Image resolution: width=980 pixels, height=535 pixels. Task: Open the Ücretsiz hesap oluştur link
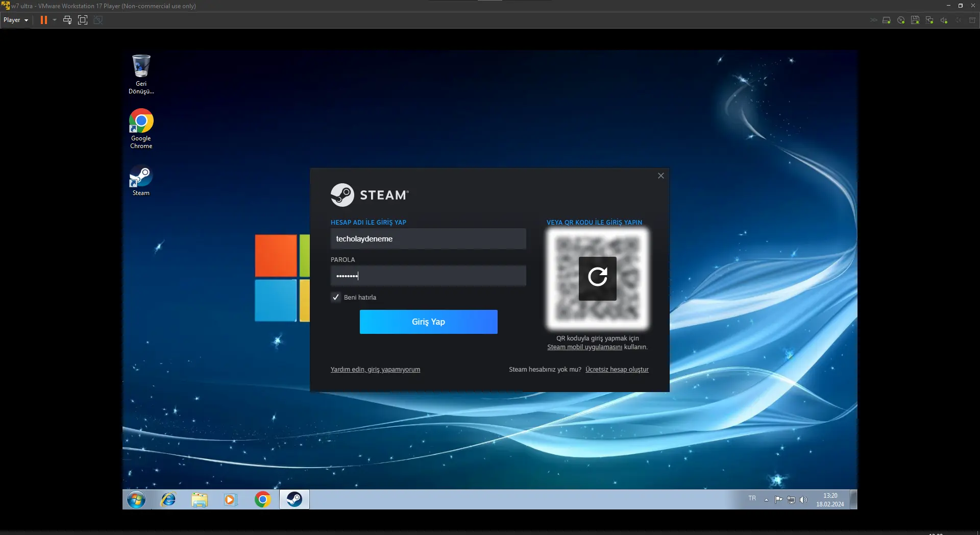617,370
